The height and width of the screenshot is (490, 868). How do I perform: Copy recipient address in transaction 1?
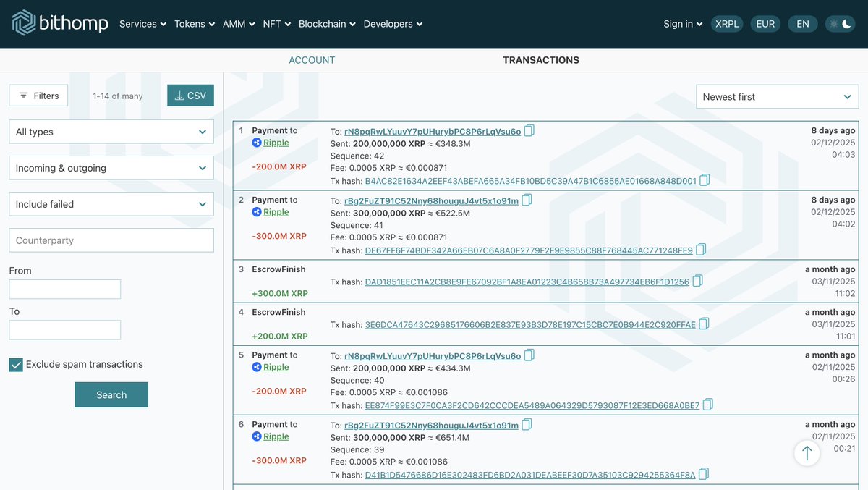[529, 131]
